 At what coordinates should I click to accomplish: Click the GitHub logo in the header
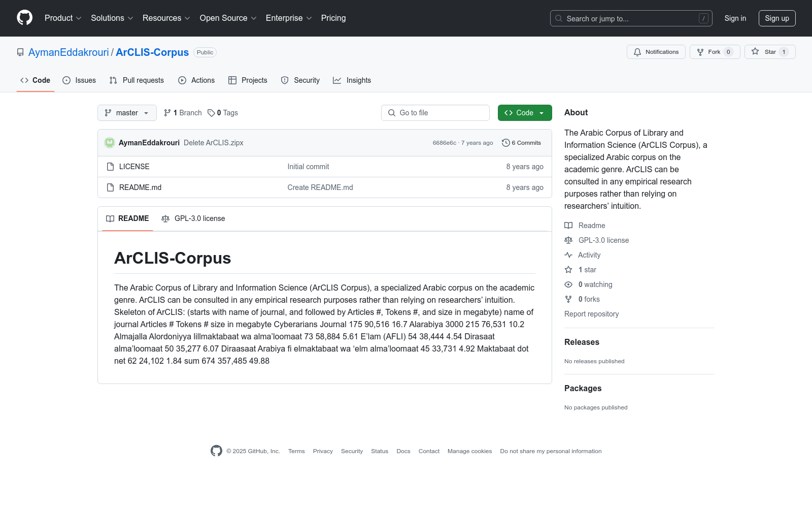point(24,18)
